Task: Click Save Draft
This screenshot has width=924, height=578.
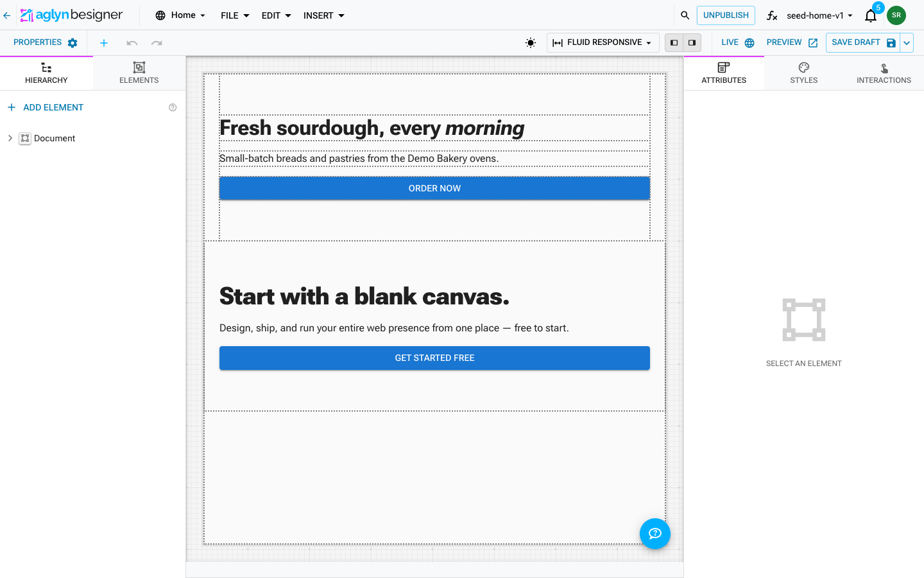Action: tap(863, 43)
